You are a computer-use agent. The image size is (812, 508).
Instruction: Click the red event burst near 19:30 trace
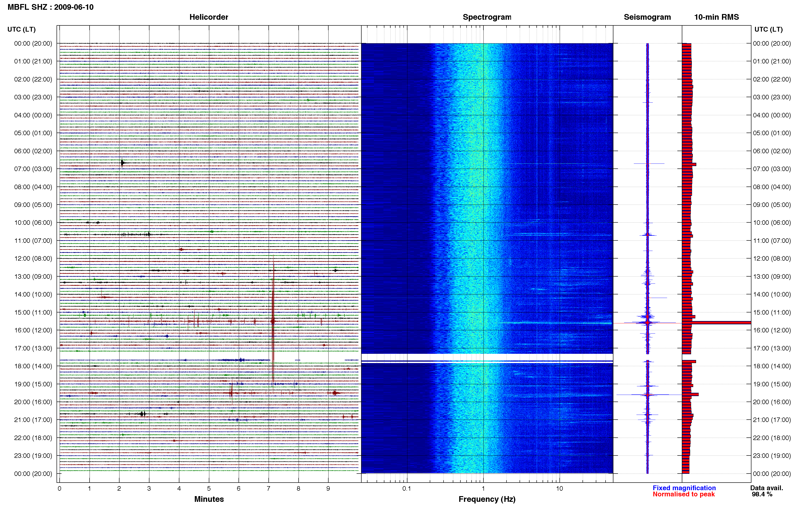click(x=231, y=393)
